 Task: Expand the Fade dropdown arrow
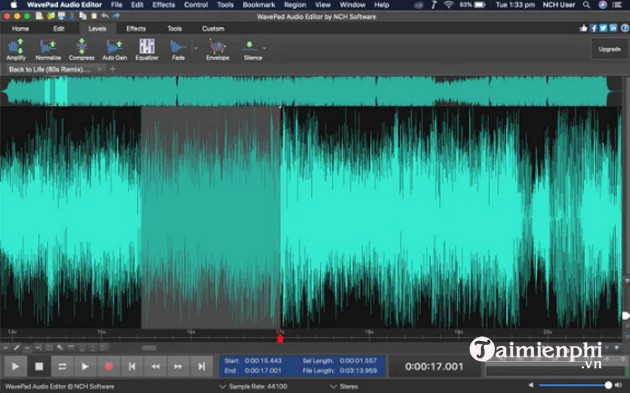[x=196, y=48]
